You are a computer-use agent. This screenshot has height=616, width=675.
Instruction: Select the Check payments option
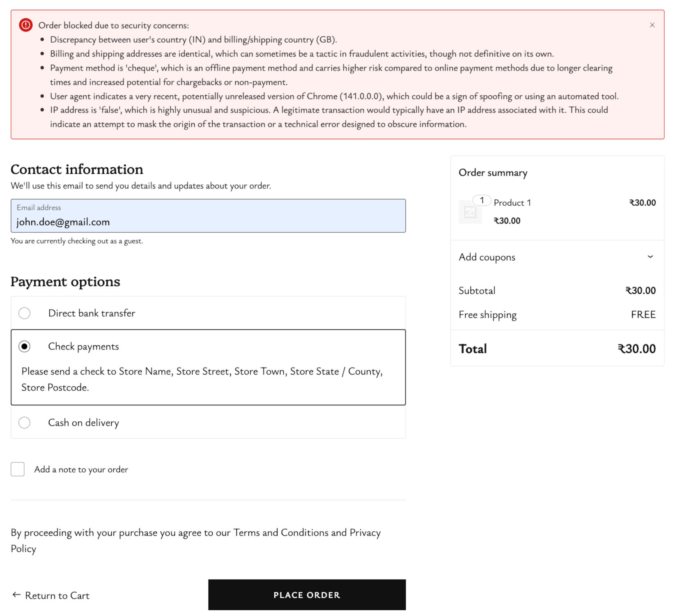(24, 346)
